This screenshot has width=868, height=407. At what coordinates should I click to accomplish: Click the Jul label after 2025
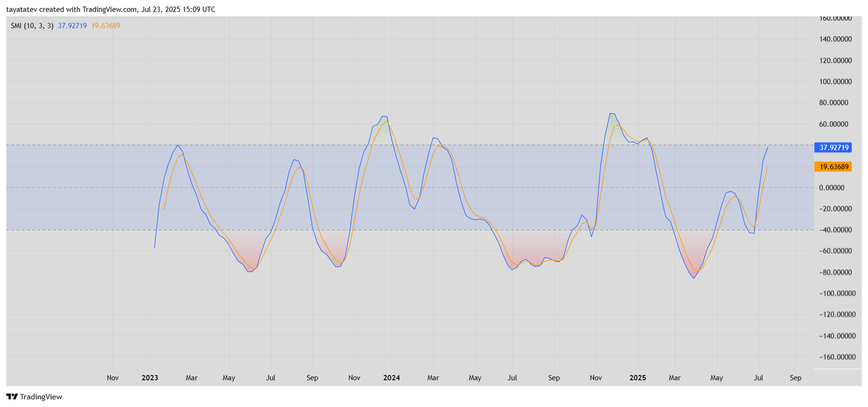point(758,378)
